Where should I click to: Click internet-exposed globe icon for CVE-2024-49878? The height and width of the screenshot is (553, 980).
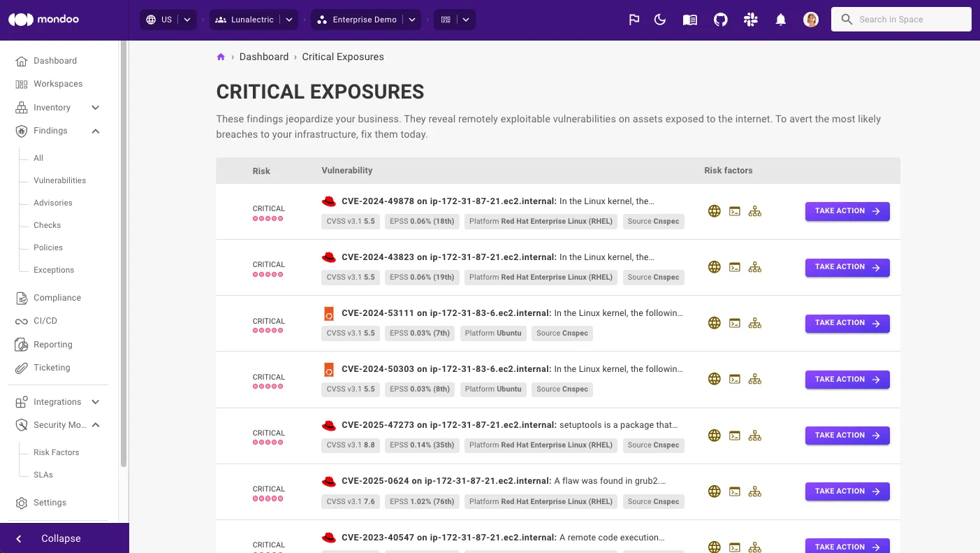(x=714, y=211)
